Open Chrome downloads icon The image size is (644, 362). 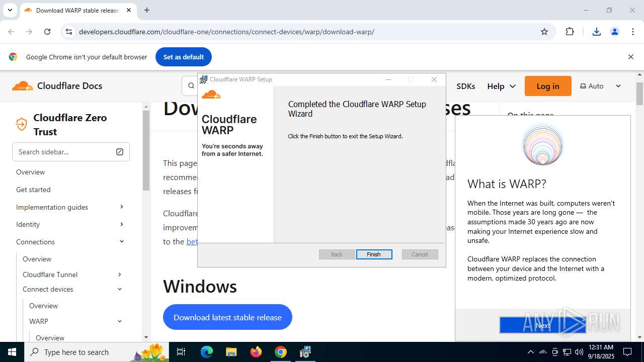[597, 32]
